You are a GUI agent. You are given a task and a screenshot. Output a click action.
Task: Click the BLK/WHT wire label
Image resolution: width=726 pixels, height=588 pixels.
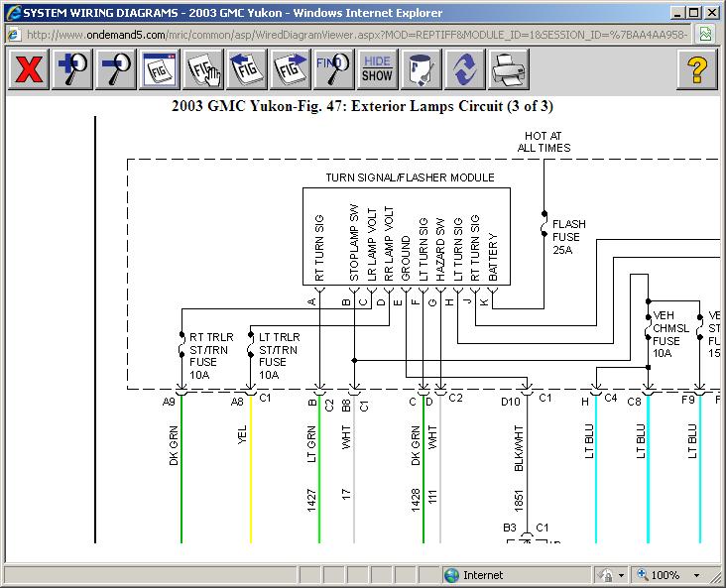(x=519, y=448)
